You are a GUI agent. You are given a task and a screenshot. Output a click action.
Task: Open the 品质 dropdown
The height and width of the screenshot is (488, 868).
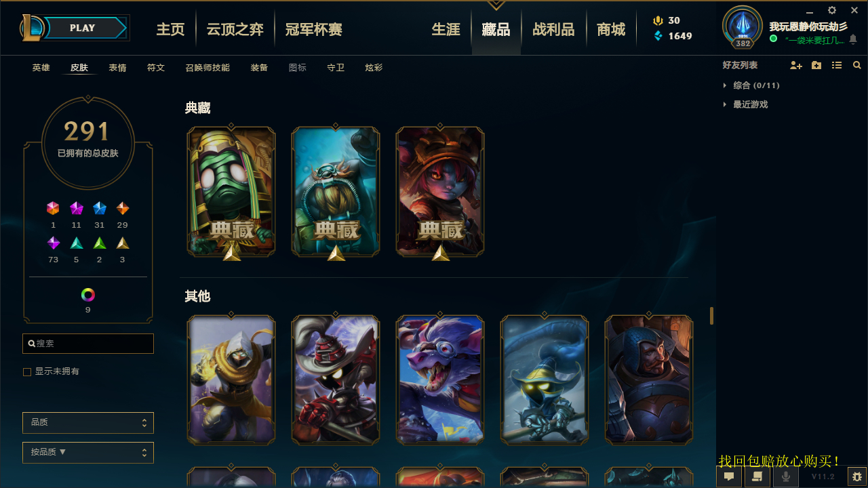88,422
